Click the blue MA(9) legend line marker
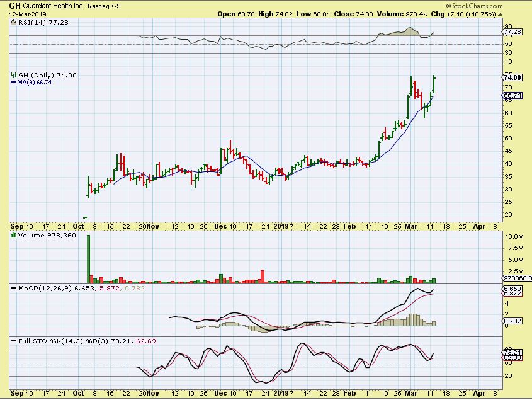The height and width of the screenshot is (400, 532). [x=14, y=82]
